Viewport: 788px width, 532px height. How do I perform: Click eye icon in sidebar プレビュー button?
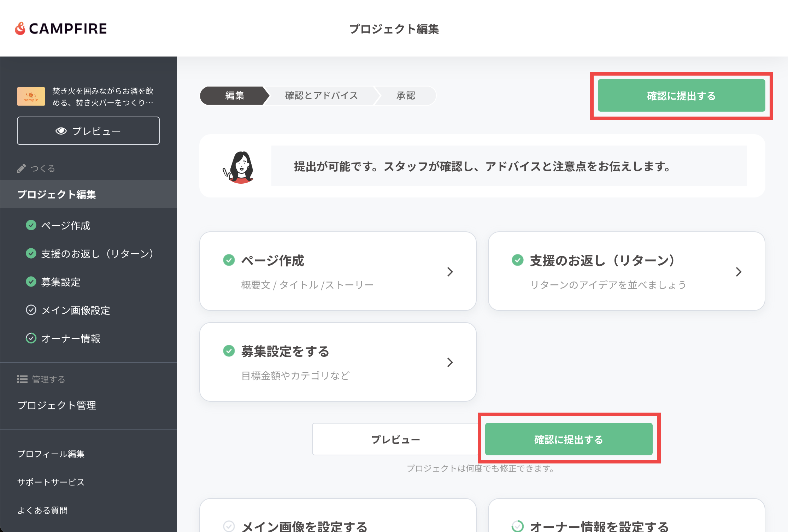pyautogui.click(x=61, y=131)
